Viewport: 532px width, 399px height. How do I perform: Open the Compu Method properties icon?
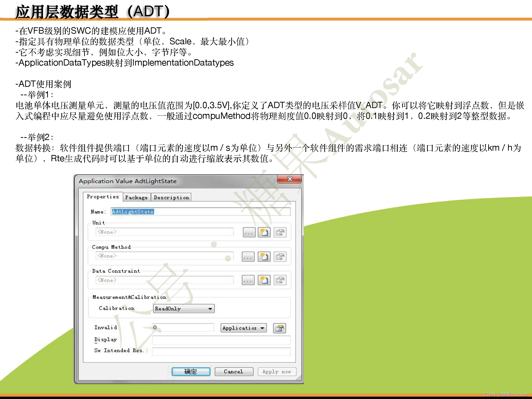point(280,256)
